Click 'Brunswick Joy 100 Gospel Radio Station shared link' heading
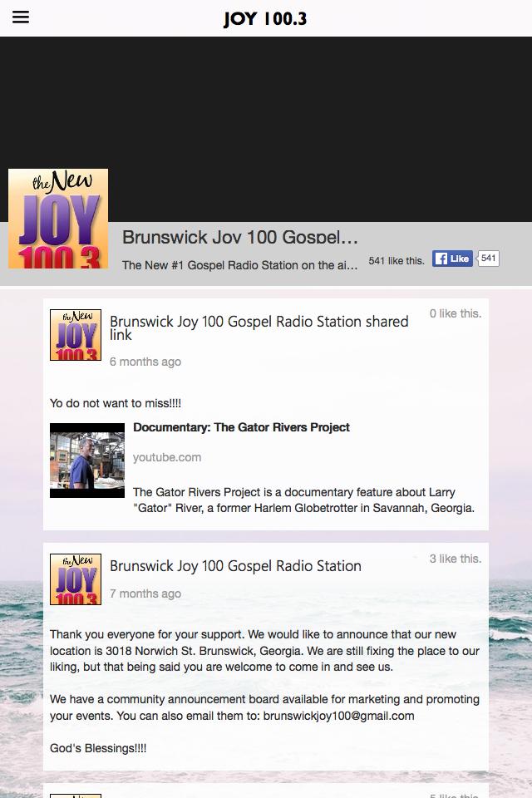The height and width of the screenshot is (798, 532). click(259, 328)
